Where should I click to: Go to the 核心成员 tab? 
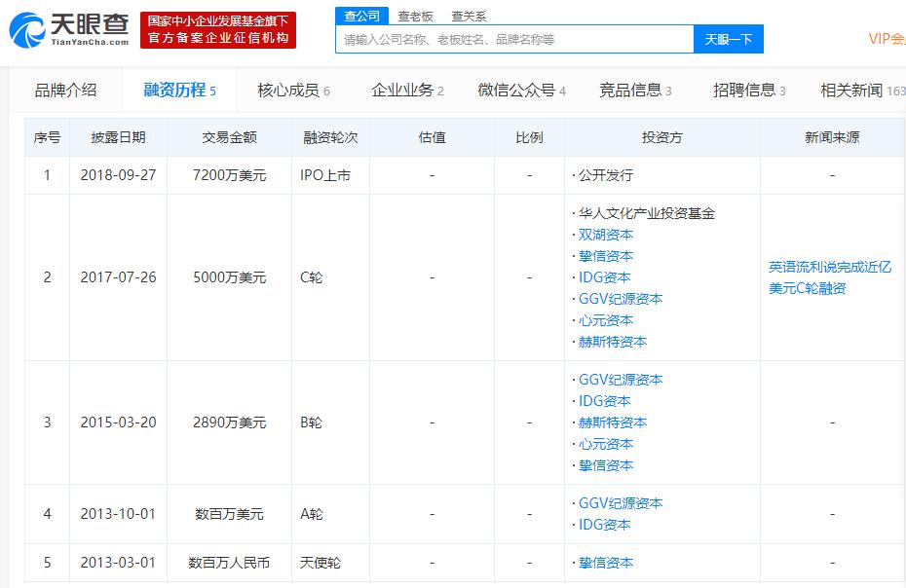[x=293, y=91]
